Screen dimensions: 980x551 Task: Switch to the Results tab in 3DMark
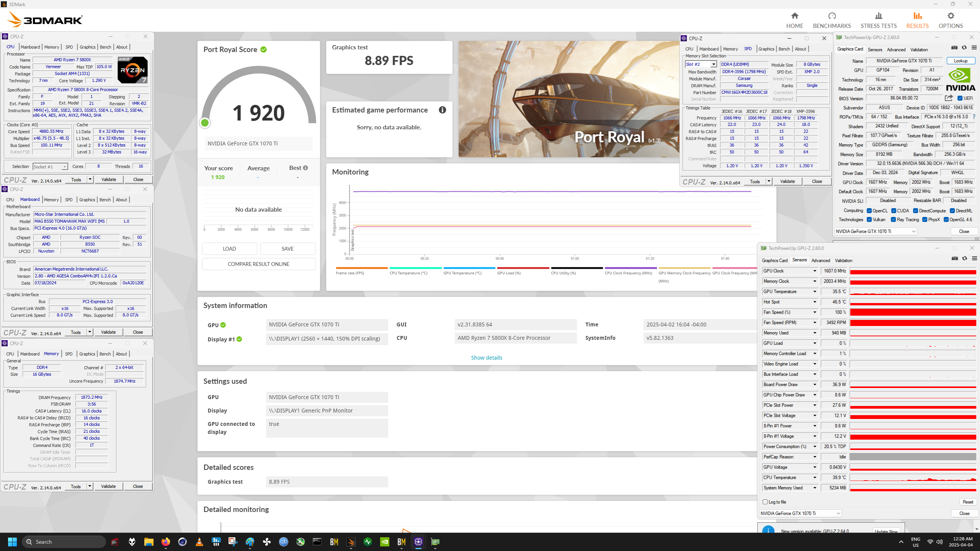[x=917, y=20]
